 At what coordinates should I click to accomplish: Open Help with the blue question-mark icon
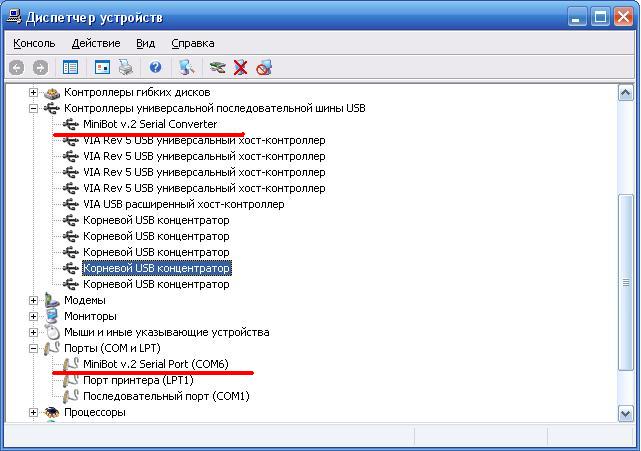tap(155, 67)
